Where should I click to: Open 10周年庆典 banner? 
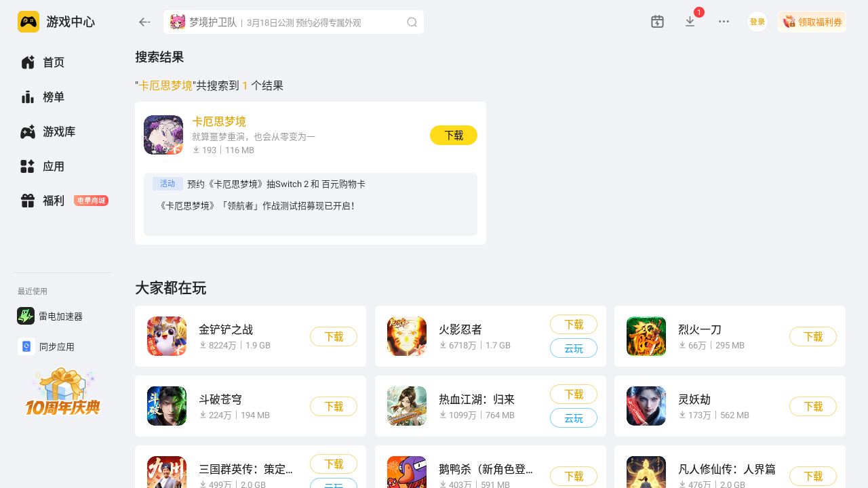click(x=62, y=391)
